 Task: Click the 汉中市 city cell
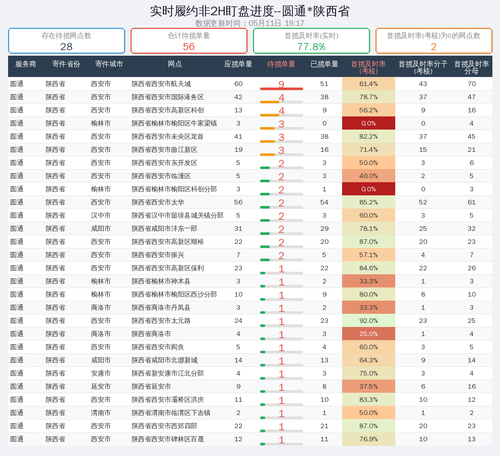pyautogui.click(x=101, y=215)
